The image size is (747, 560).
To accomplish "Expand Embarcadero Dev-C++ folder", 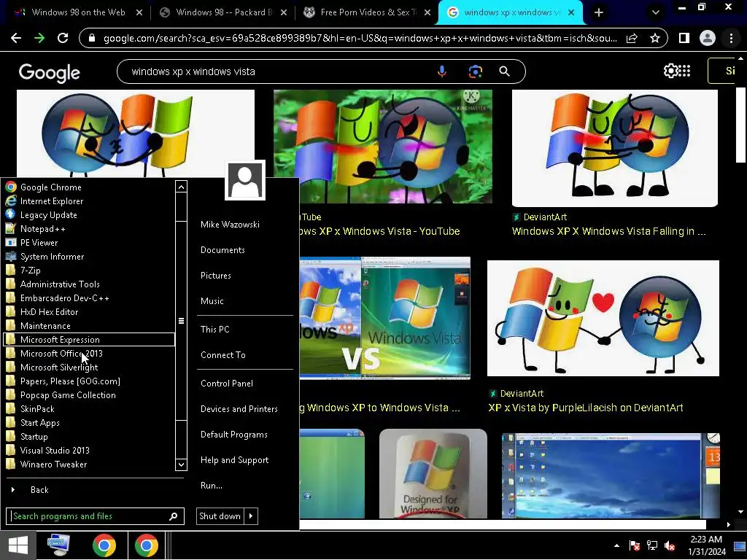I will (x=90, y=297).
